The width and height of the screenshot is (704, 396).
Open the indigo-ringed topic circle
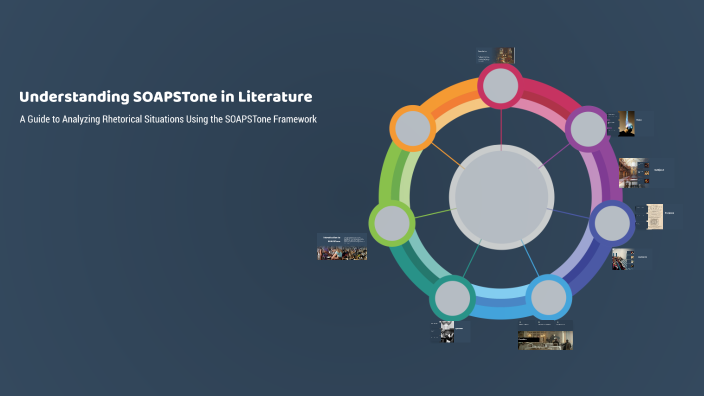(x=612, y=223)
